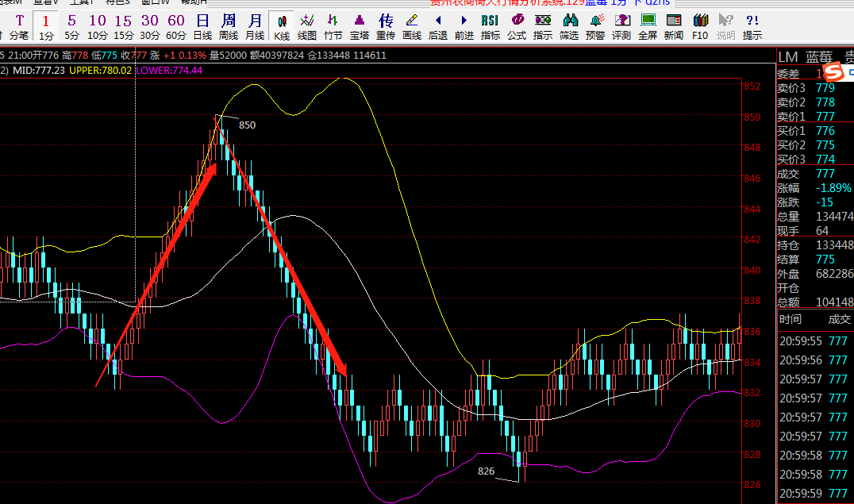Select the 卖价3 quote row
Viewport: 854px width, 504px height.
click(815, 88)
